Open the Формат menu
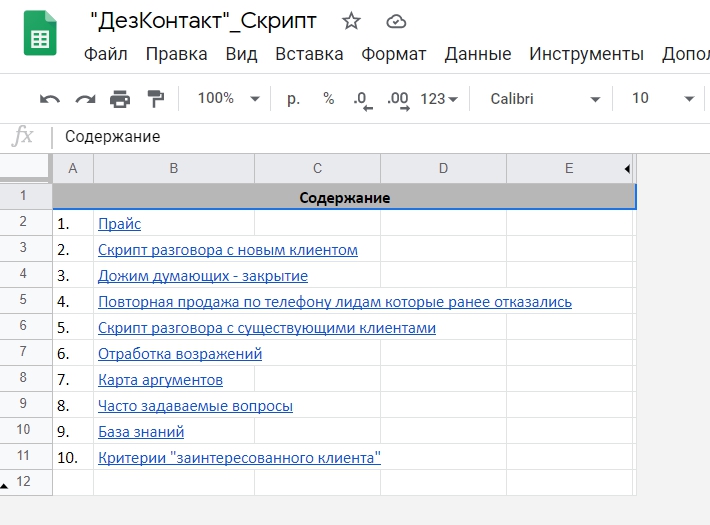 click(393, 54)
